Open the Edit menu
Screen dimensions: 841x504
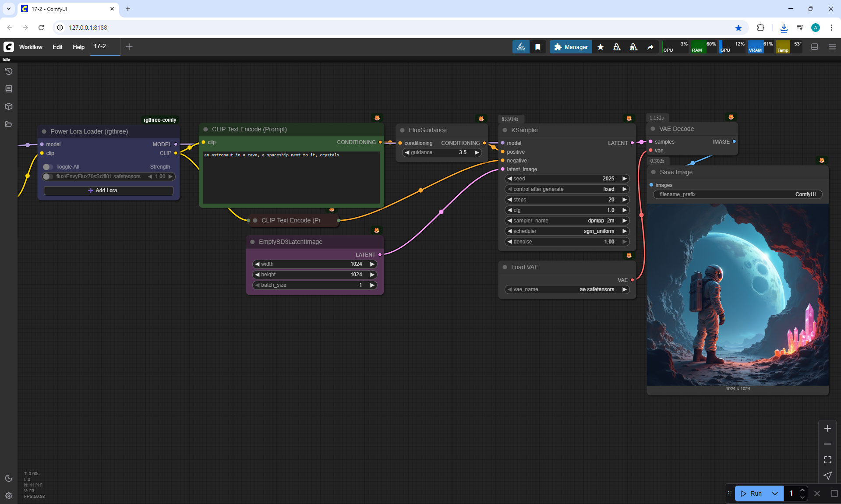(x=57, y=47)
